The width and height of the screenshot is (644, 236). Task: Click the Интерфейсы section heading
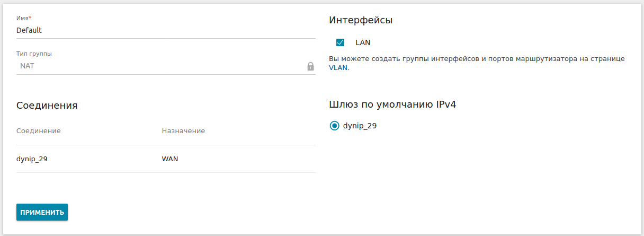point(360,21)
